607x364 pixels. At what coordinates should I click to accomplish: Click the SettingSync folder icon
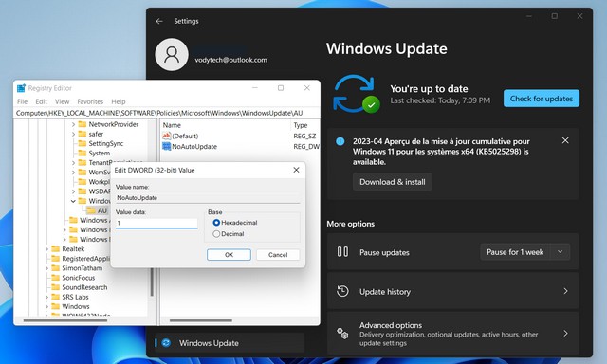83,143
